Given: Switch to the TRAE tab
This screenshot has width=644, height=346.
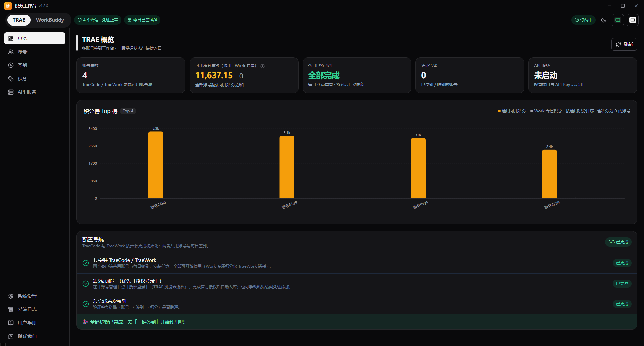Looking at the screenshot, I should (x=19, y=20).
